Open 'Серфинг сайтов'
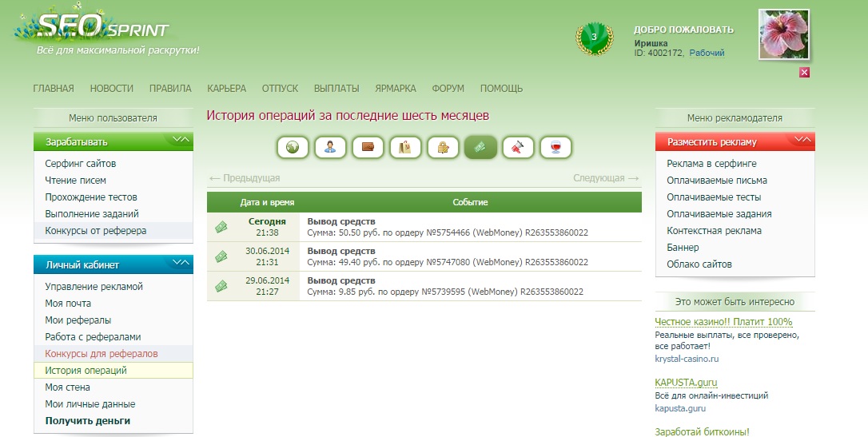 pyautogui.click(x=80, y=164)
